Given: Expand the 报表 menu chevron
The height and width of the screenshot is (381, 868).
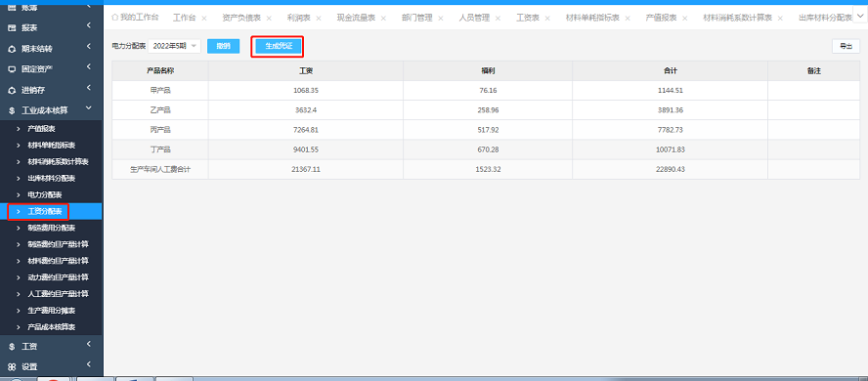Looking at the screenshot, I should tap(89, 25).
